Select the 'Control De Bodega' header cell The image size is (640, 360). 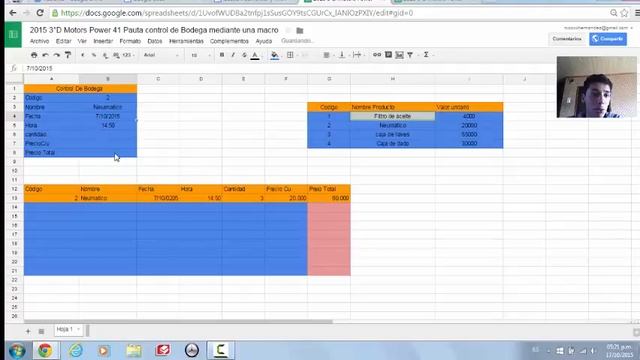click(x=80, y=89)
